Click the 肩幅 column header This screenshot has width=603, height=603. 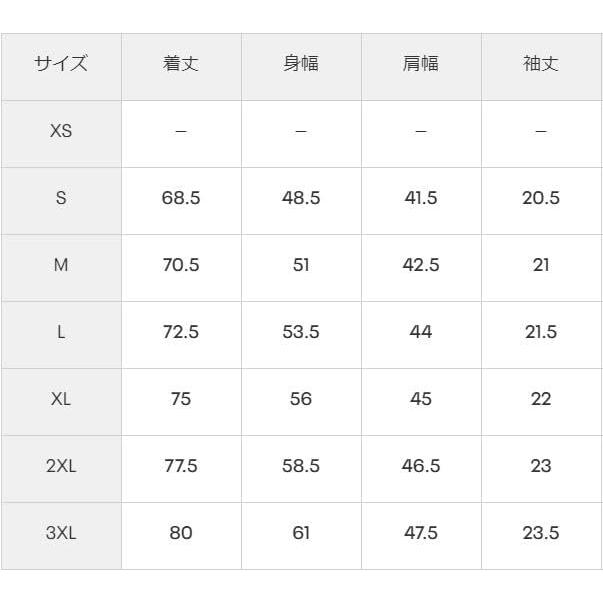[421, 67]
